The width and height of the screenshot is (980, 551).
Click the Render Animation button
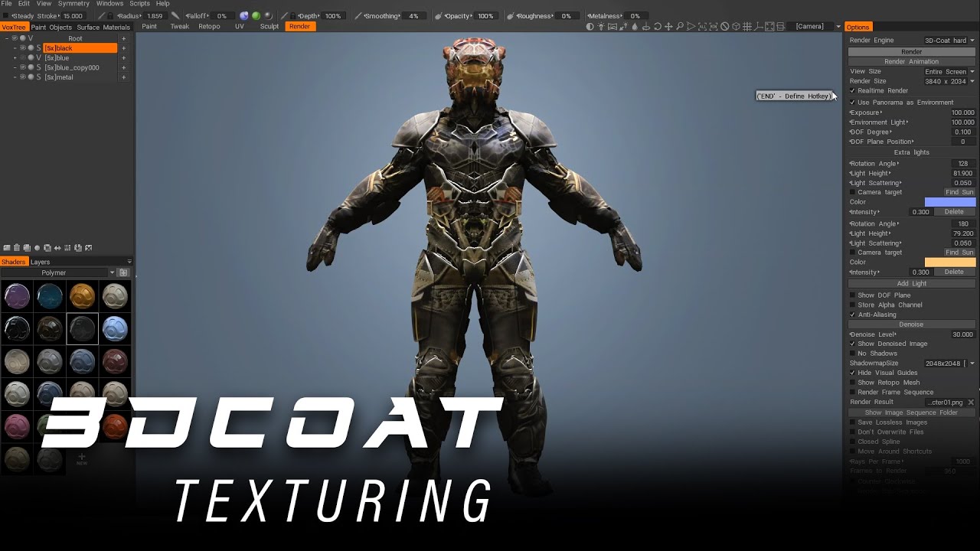(911, 61)
